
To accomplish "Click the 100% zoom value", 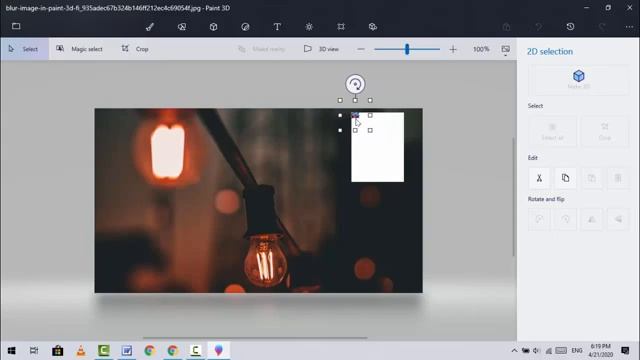I will click(x=481, y=49).
